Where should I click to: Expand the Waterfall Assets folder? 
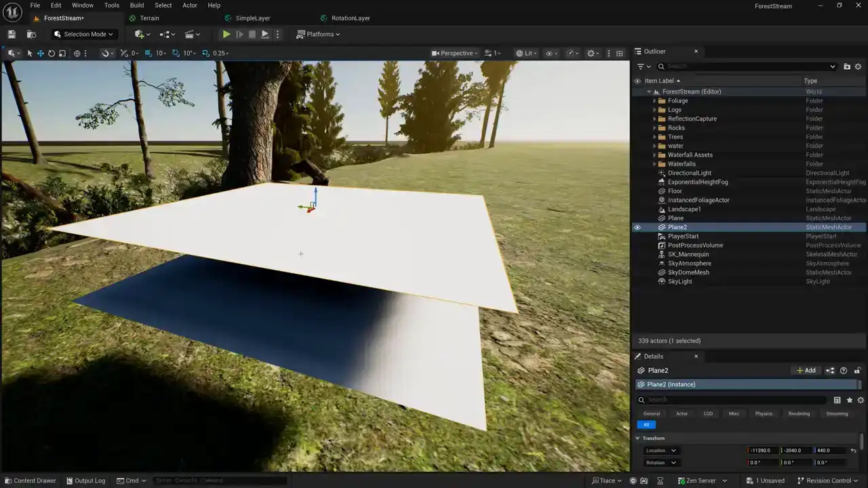pyautogui.click(x=654, y=155)
